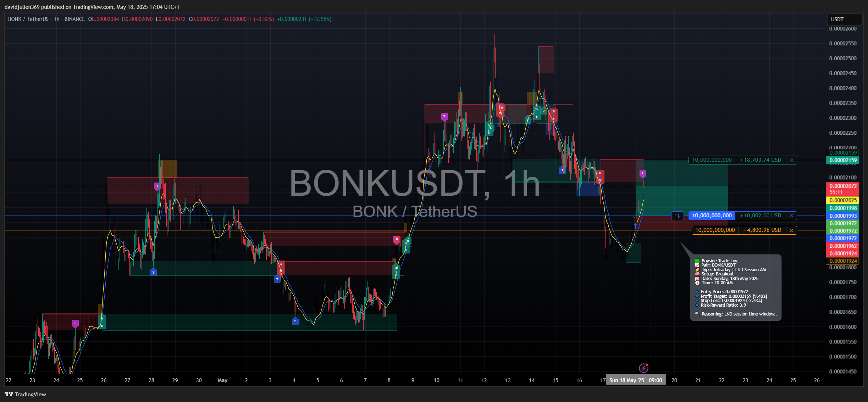Click the brain icon beside Setup: Breakout

click(x=697, y=274)
